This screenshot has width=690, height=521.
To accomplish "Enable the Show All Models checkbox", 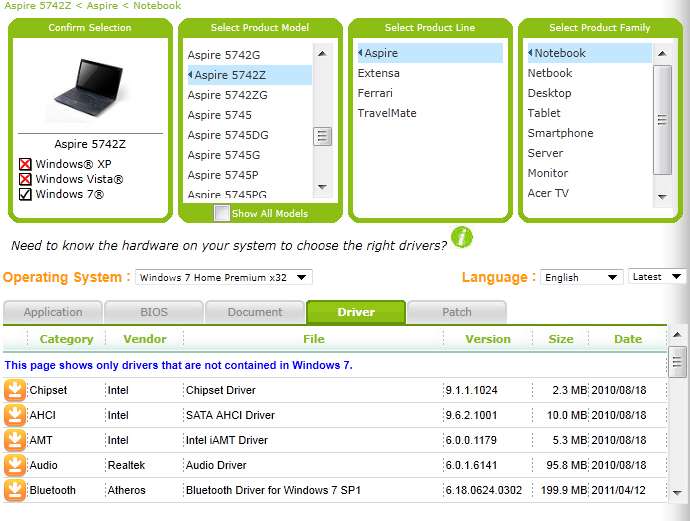I will pos(221,213).
